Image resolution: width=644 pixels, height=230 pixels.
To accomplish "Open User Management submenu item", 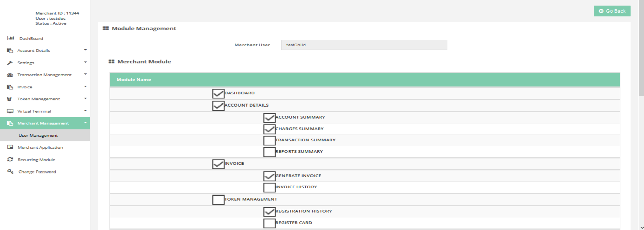I will pyautogui.click(x=38, y=135).
